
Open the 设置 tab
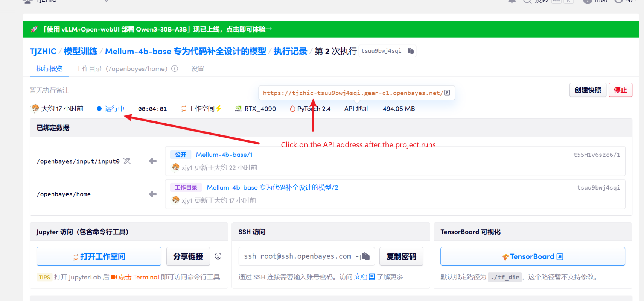(197, 68)
